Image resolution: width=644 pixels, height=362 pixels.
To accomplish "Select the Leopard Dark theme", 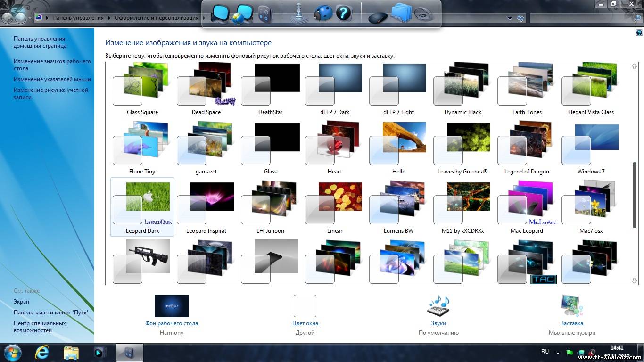I will tap(142, 207).
